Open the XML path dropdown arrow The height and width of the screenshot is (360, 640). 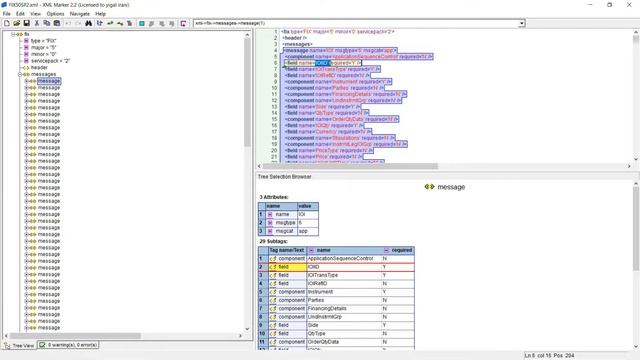point(522,24)
